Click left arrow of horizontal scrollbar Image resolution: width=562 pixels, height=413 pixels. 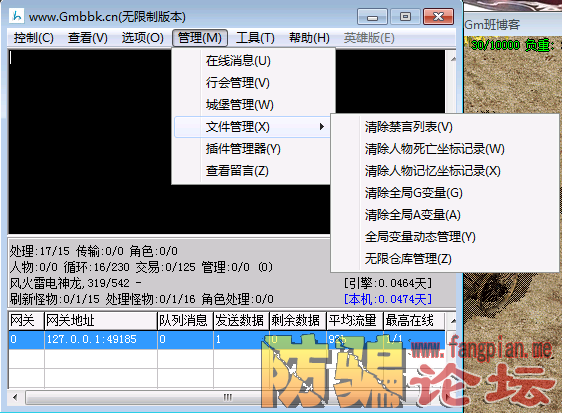[x=15, y=397]
